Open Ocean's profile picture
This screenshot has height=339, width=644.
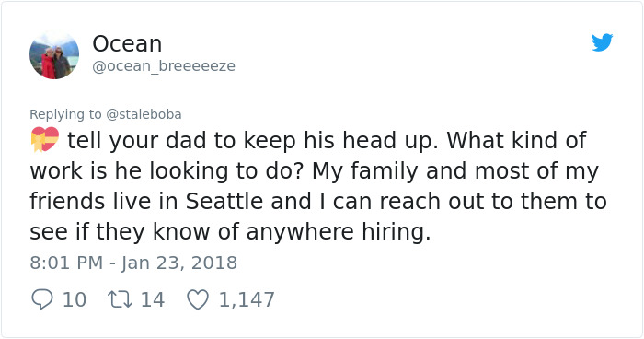coord(54,54)
